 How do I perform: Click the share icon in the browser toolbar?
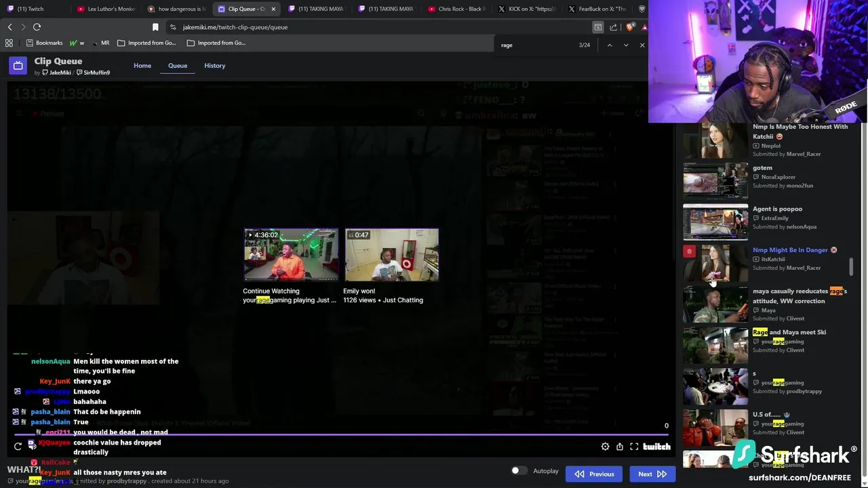[x=614, y=27]
